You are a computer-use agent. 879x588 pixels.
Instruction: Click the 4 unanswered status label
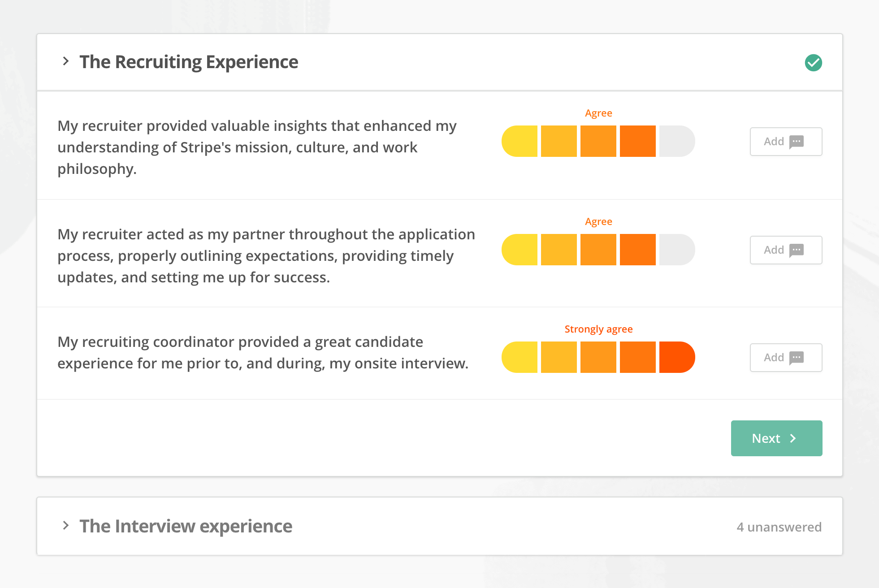tap(779, 527)
